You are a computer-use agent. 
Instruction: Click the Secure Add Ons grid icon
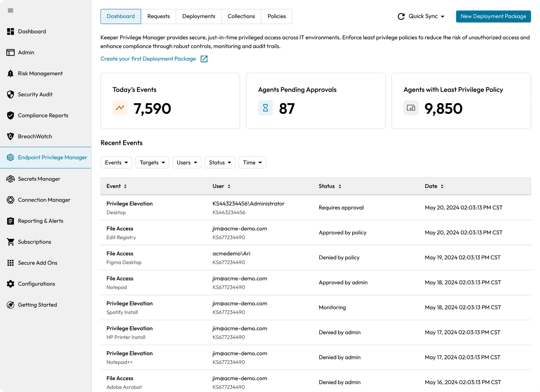[11, 263]
